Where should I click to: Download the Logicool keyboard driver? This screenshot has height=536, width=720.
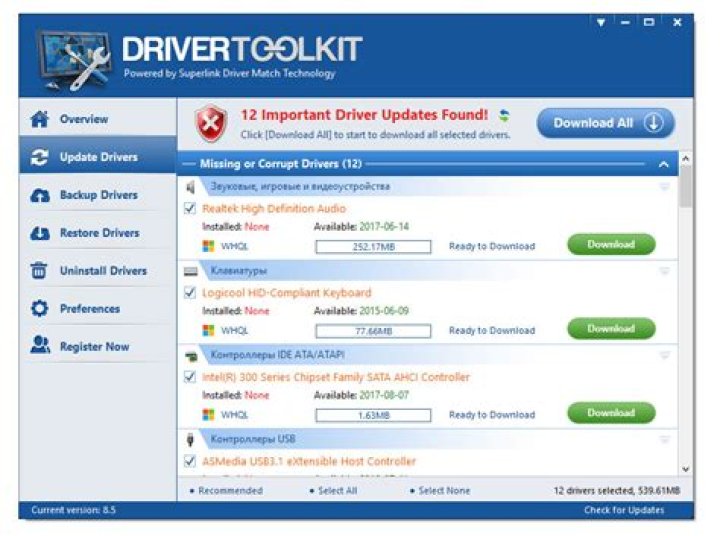click(611, 329)
